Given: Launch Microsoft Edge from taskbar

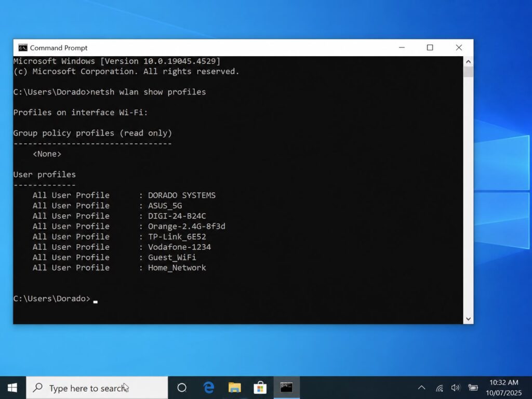Looking at the screenshot, I should pos(208,388).
